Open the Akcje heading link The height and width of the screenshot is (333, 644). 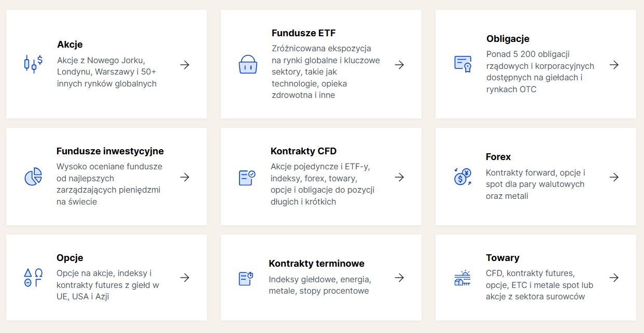70,45
